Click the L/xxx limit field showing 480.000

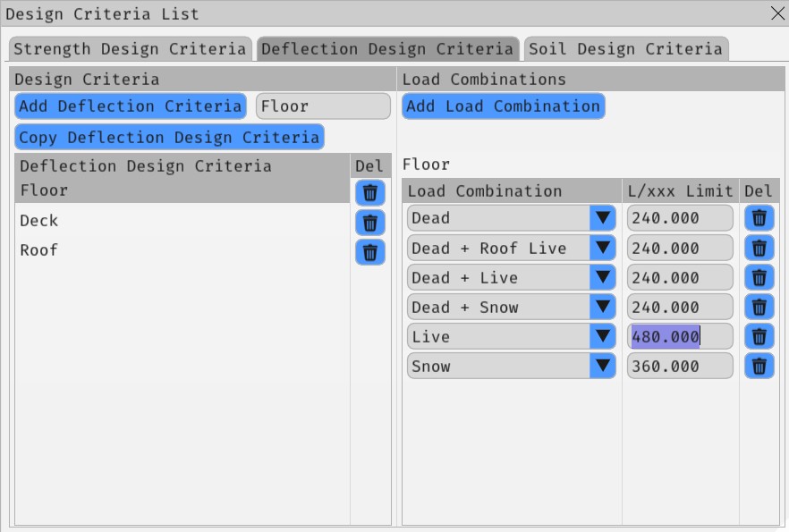point(679,335)
